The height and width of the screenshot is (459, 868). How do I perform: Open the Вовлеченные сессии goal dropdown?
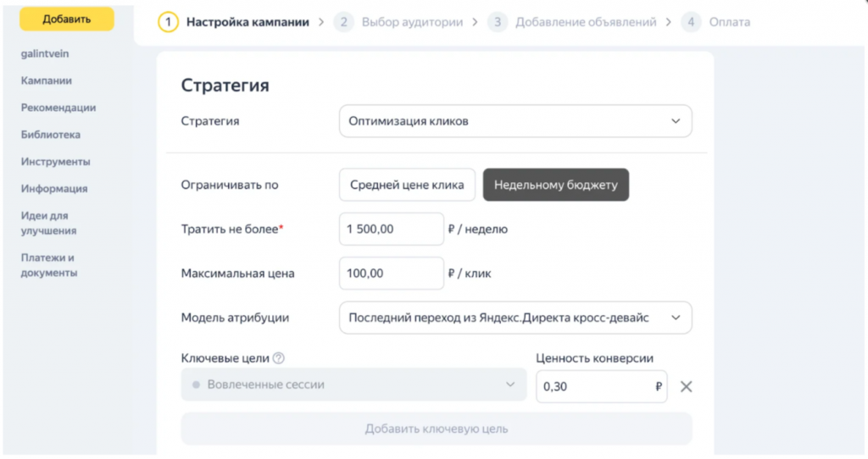[353, 384]
